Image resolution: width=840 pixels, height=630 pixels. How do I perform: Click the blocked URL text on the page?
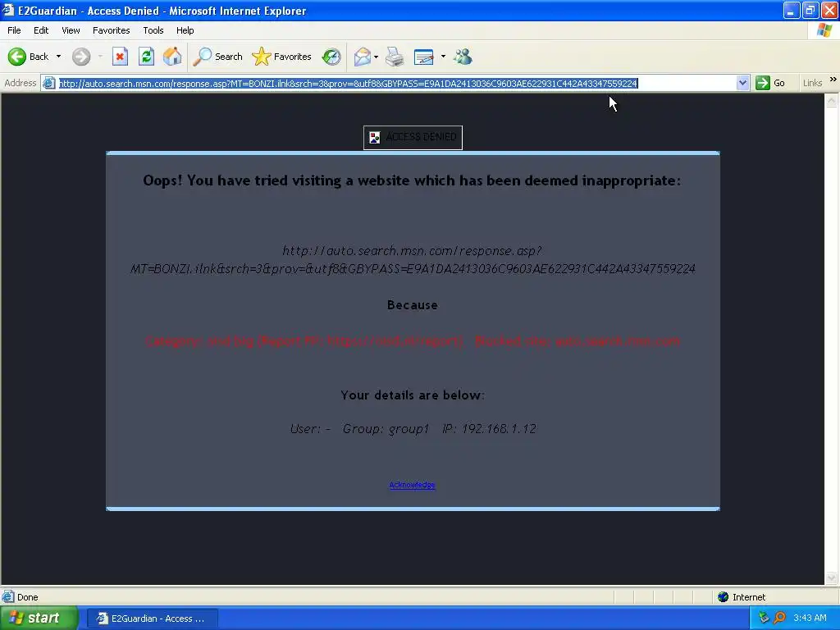pos(413,259)
